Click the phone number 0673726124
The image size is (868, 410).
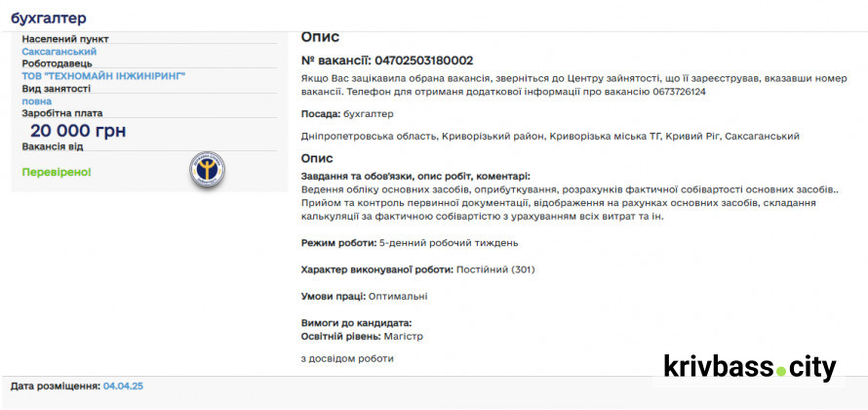(673, 92)
